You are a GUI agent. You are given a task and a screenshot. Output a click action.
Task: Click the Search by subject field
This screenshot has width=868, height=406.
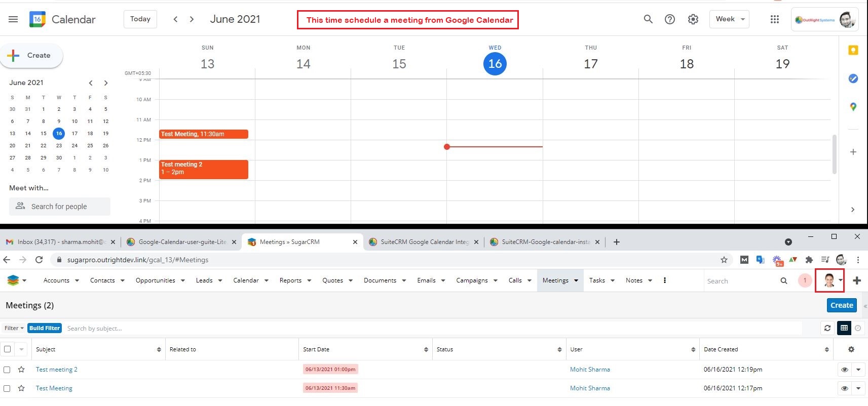pyautogui.click(x=433, y=328)
